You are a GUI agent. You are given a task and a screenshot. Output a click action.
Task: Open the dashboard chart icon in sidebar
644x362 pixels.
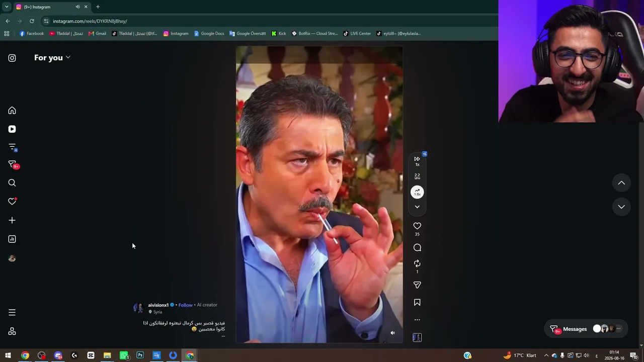tap(12, 239)
